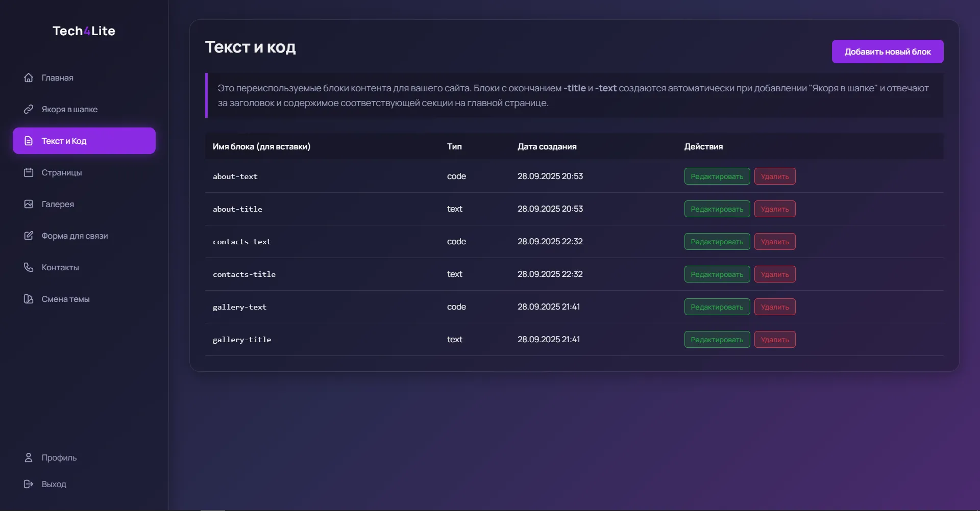Click the document icon beside Текст и Код

click(x=29, y=141)
